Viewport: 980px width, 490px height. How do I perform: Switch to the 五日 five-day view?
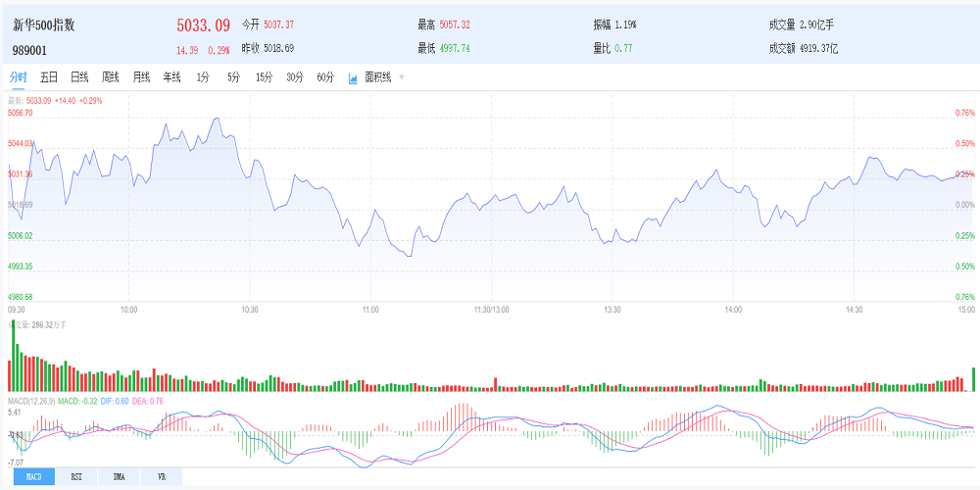click(49, 76)
